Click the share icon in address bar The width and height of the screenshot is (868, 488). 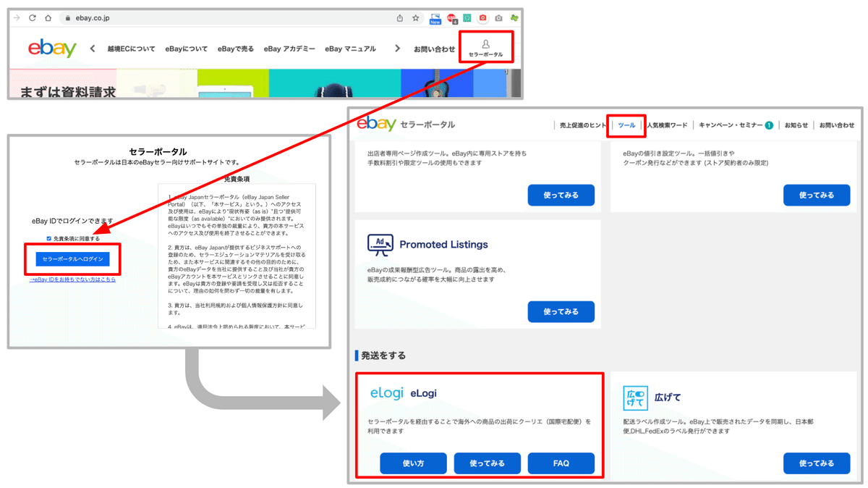pos(399,18)
